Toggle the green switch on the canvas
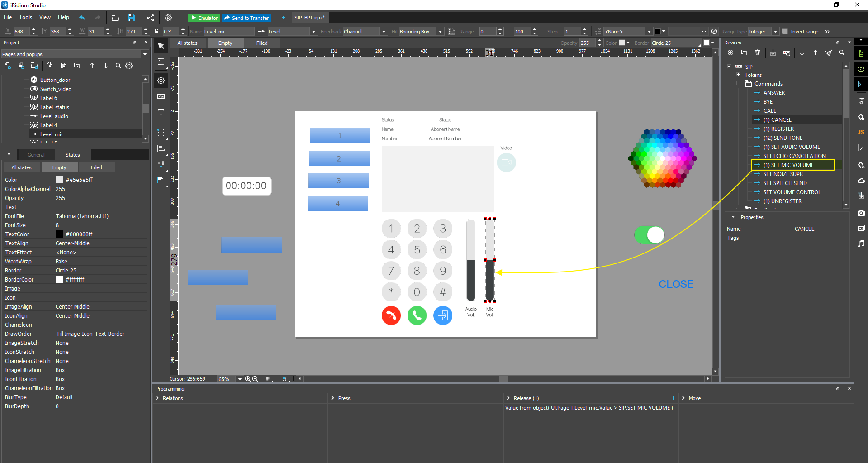Image resolution: width=868 pixels, height=463 pixels. click(650, 235)
